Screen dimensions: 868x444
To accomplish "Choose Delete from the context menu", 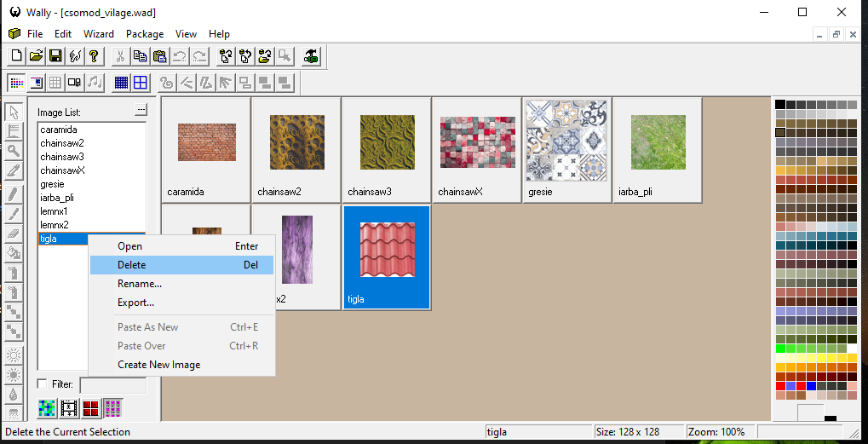I will (131, 265).
